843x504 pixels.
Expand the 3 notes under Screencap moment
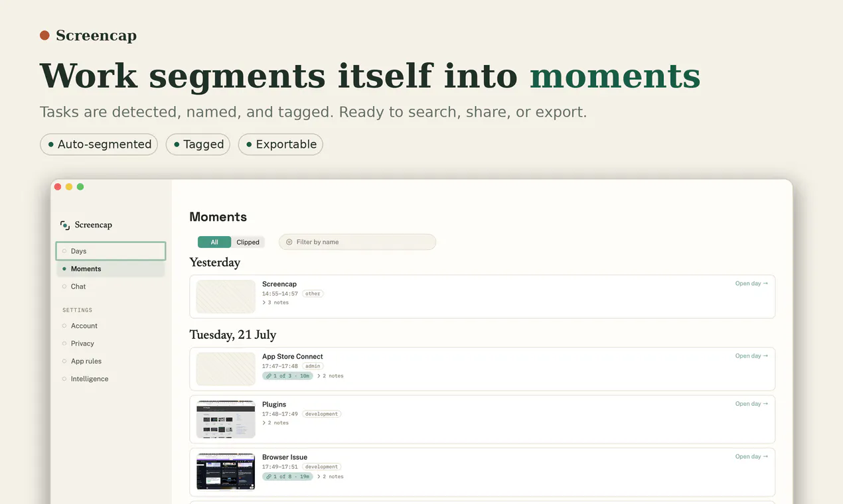pos(275,302)
